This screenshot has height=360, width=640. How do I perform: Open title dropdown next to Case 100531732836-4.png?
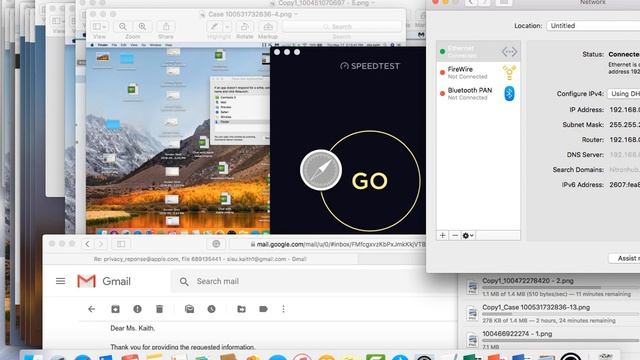pyautogui.click(x=296, y=14)
